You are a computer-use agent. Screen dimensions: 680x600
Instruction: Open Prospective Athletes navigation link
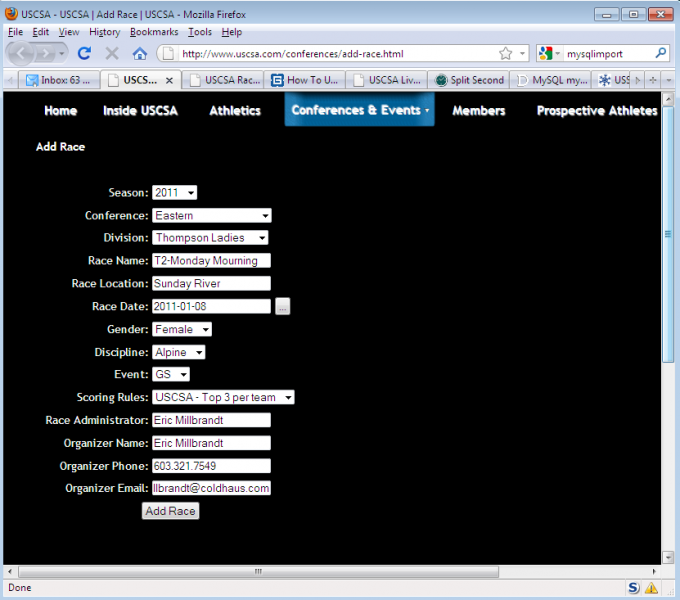[x=597, y=111]
